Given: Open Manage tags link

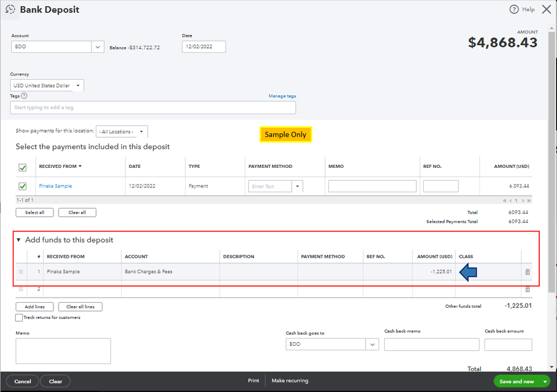Looking at the screenshot, I should (282, 95).
